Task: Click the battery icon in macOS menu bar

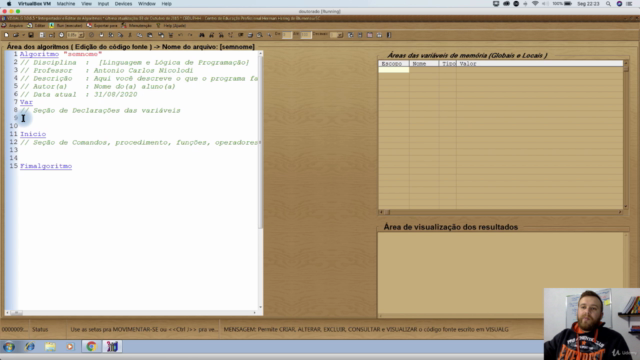Action: tap(568, 4)
